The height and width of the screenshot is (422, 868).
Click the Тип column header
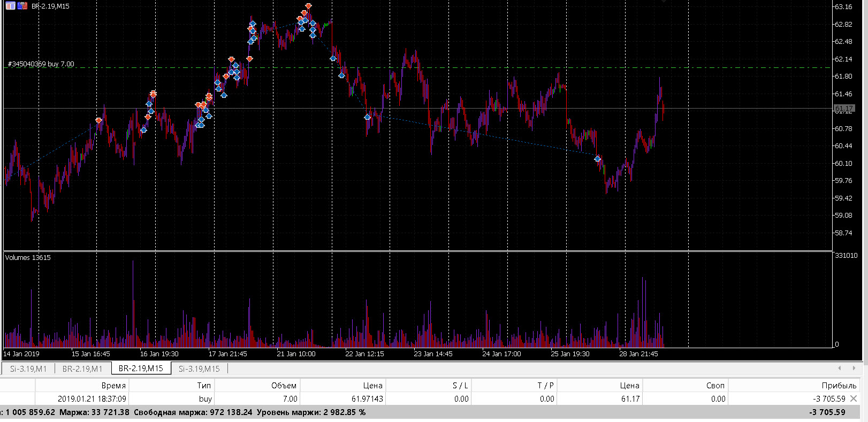(204, 385)
